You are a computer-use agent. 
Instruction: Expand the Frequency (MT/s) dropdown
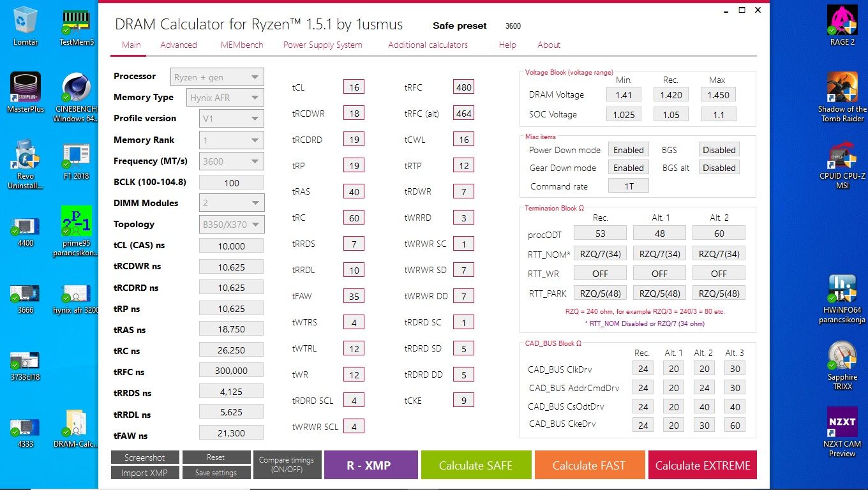(231, 161)
